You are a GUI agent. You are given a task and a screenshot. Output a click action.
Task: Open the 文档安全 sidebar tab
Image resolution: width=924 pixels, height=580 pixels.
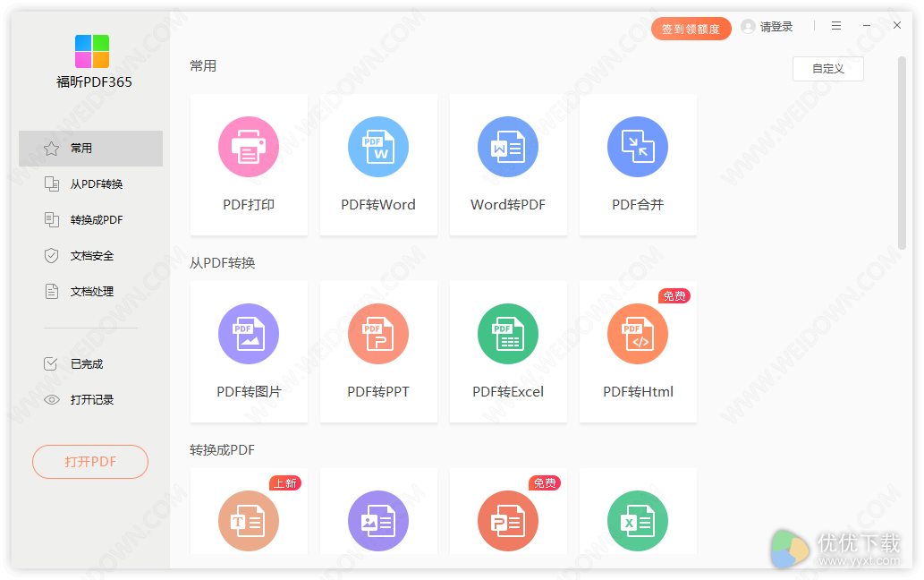90,256
